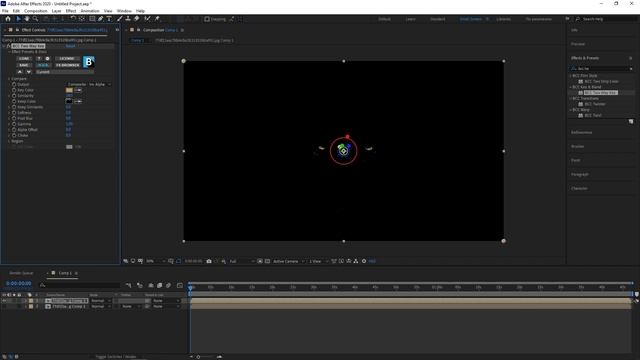Open the Composition menu
Screen dimensions: 640x360
[36, 11]
